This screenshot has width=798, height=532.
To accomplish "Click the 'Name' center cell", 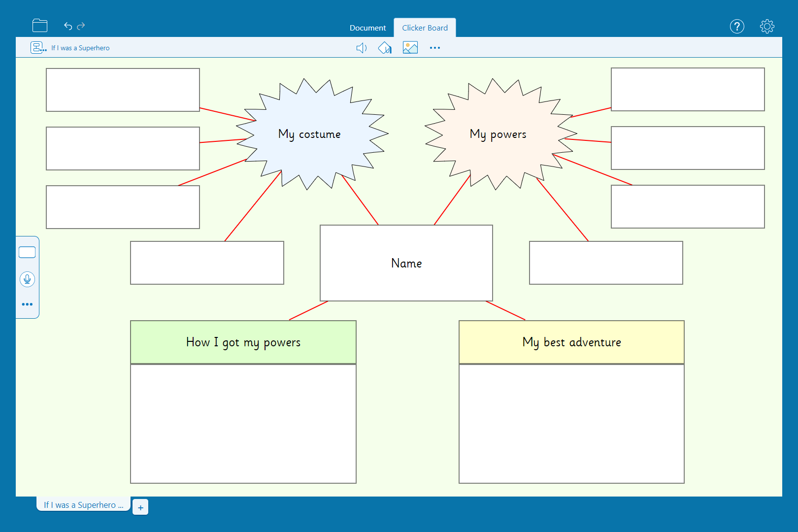I will click(406, 263).
